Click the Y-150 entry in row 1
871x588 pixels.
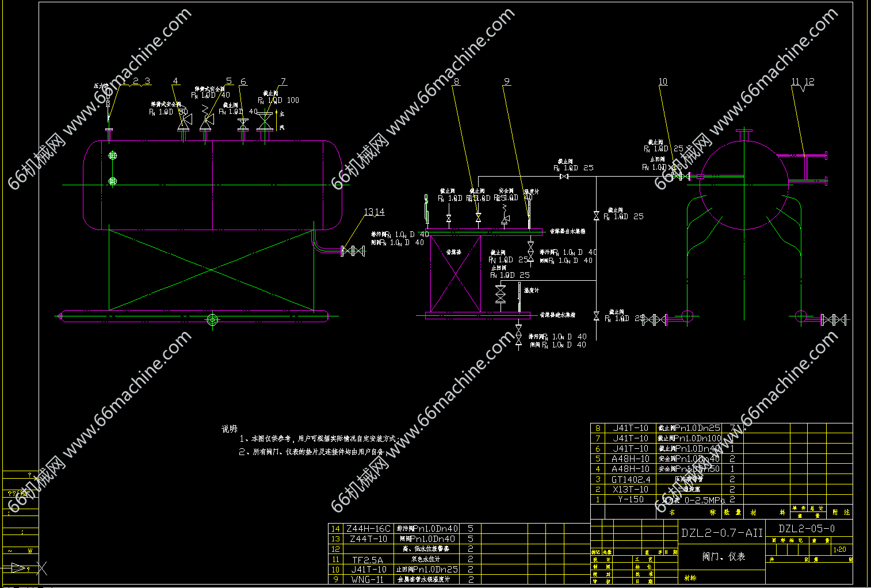pyautogui.click(x=631, y=499)
